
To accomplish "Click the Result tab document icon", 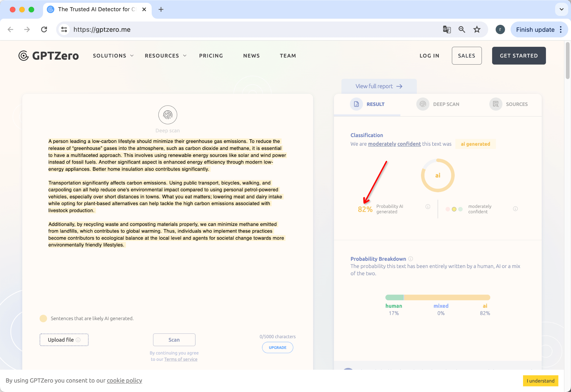I will (x=356, y=104).
